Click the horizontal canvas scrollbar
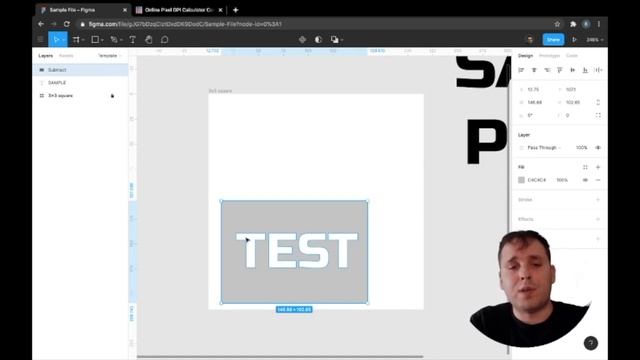Image resolution: width=640 pixels, height=360 pixels. click(280, 357)
